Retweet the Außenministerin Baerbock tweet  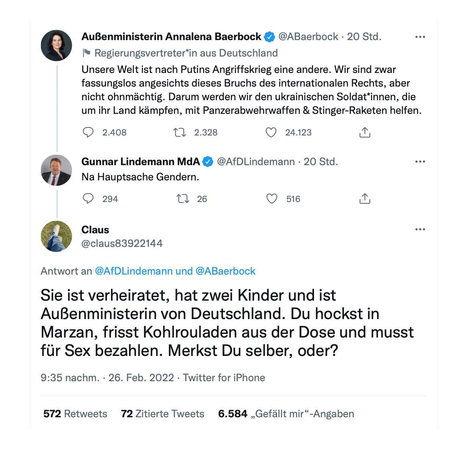tap(179, 132)
